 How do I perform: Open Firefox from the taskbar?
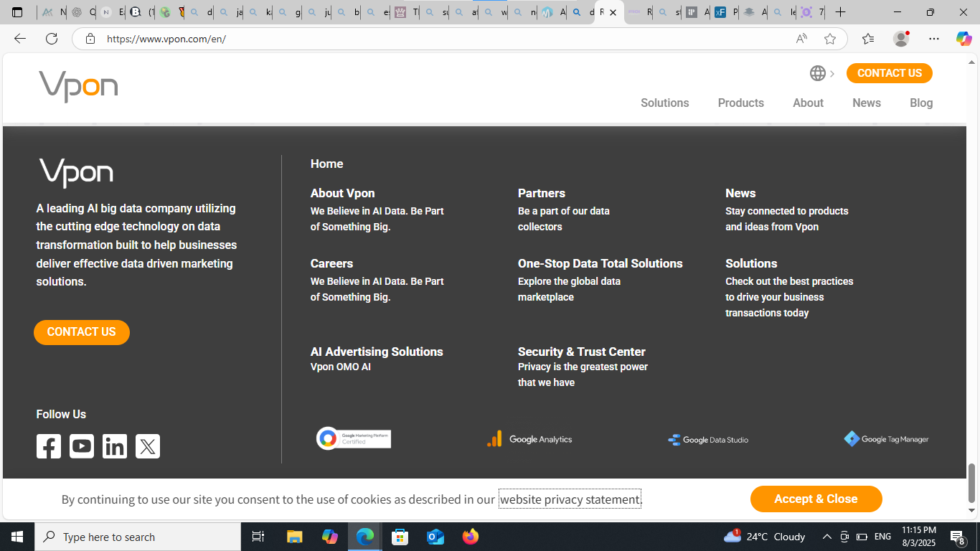[x=471, y=537]
